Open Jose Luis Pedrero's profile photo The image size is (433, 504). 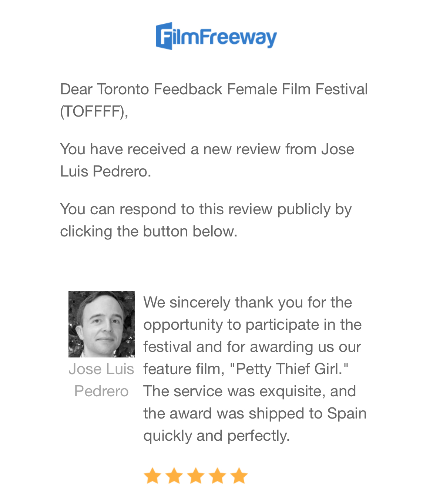[x=101, y=324]
